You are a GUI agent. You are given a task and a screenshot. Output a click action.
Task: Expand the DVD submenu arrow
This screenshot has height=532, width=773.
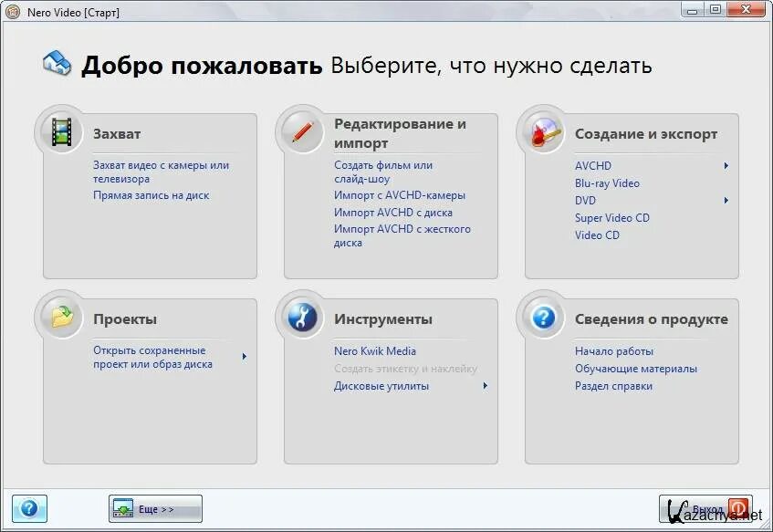726,200
